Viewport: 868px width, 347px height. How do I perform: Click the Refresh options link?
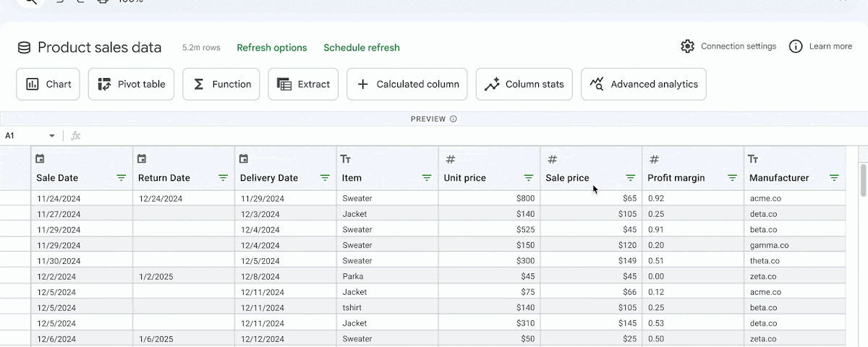(x=272, y=48)
